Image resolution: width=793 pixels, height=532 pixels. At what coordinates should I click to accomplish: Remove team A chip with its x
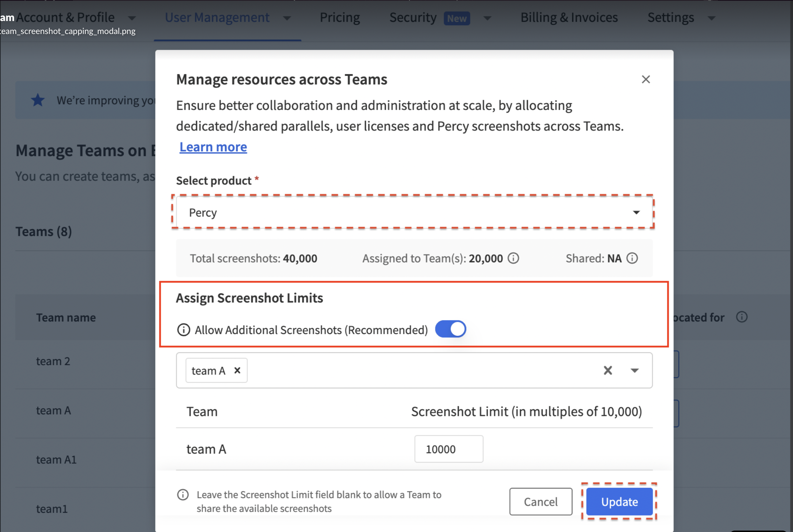(237, 370)
